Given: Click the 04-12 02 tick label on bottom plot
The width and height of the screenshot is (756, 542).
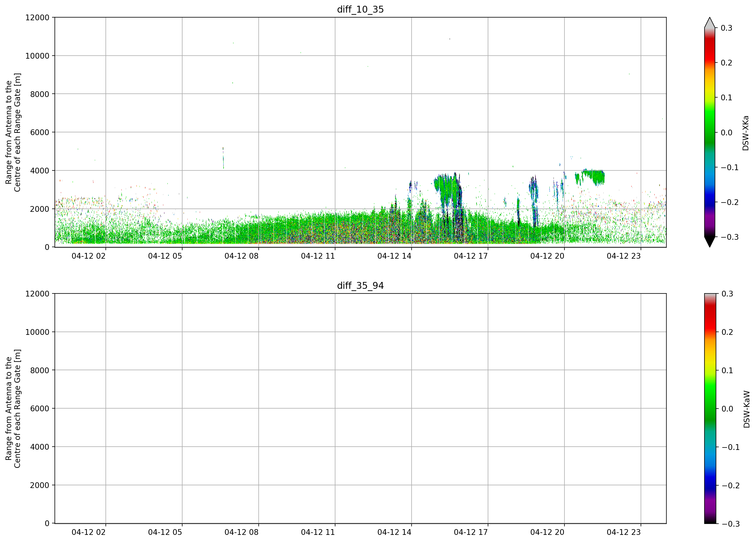Looking at the screenshot, I should pos(88,532).
